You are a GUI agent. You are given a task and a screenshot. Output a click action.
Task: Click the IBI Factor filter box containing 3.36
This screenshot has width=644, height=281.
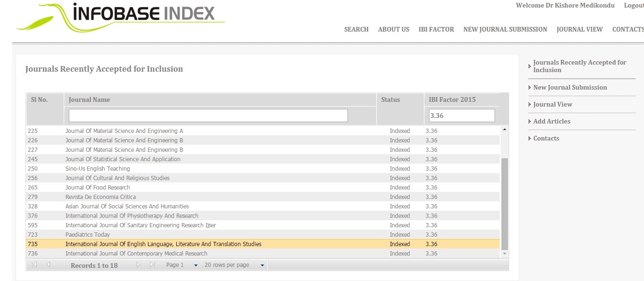tap(462, 116)
